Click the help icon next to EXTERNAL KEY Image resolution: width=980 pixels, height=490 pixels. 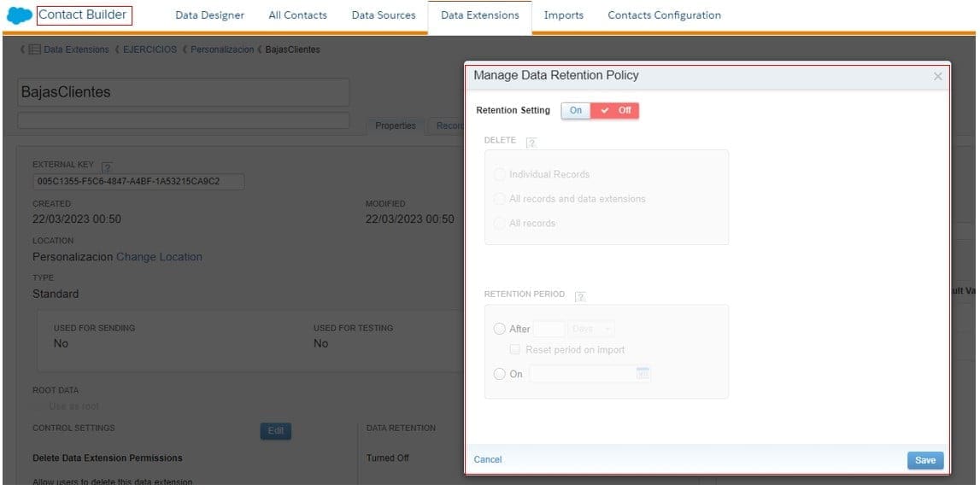pos(107,166)
